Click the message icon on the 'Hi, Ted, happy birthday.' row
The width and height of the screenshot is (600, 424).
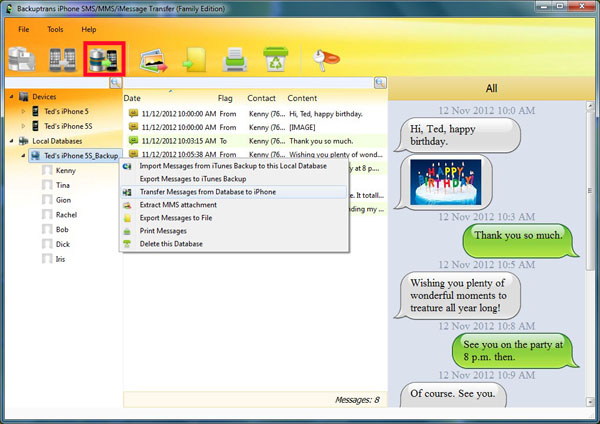tap(133, 113)
